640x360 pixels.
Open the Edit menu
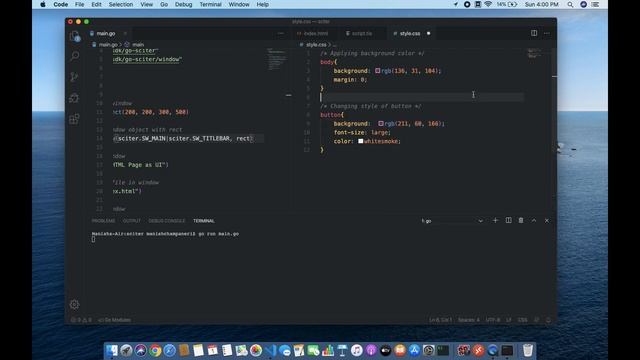pyautogui.click(x=96, y=4)
